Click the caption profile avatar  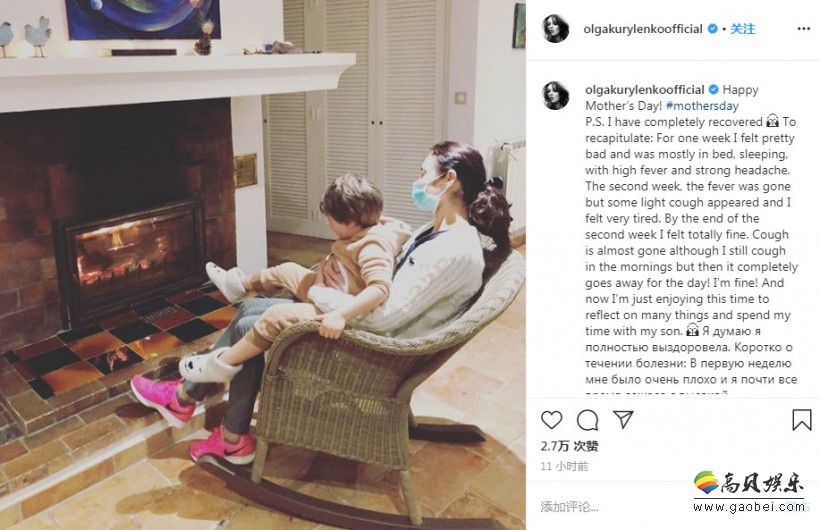coord(555,95)
